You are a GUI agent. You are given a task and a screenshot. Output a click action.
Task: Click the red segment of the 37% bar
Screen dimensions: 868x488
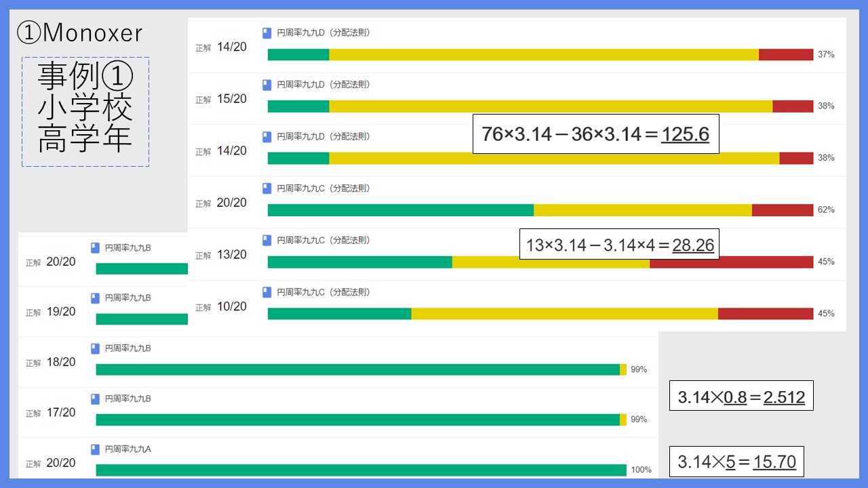coord(786,54)
